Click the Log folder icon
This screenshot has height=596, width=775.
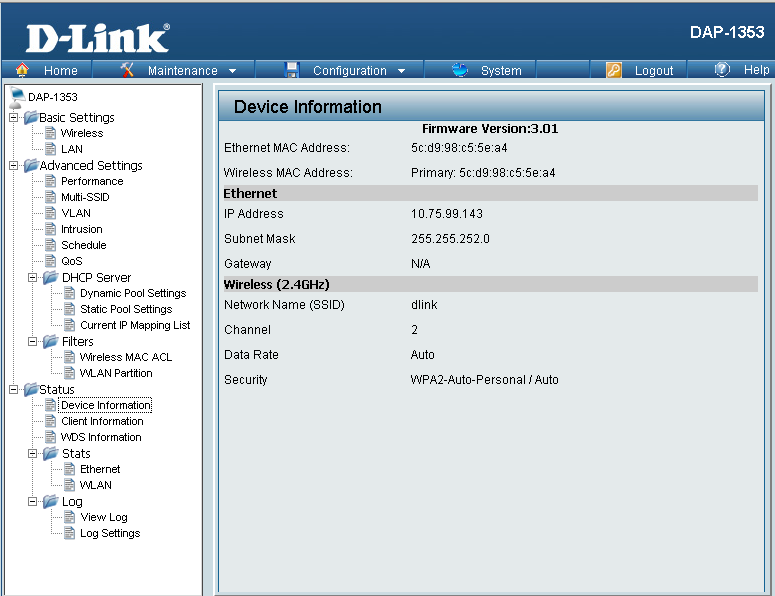[50, 501]
